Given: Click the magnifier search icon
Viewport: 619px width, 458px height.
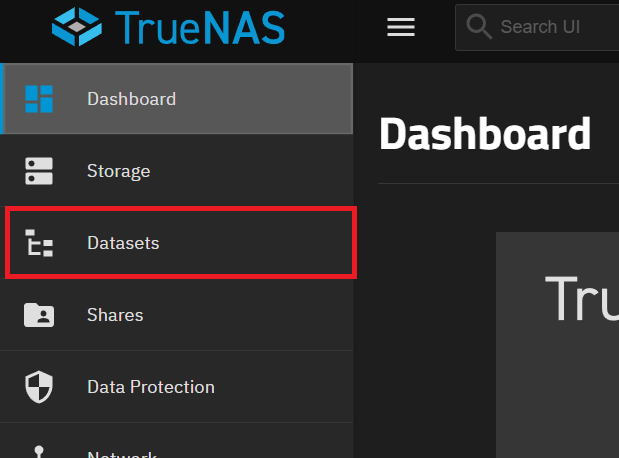Looking at the screenshot, I should pos(479,27).
